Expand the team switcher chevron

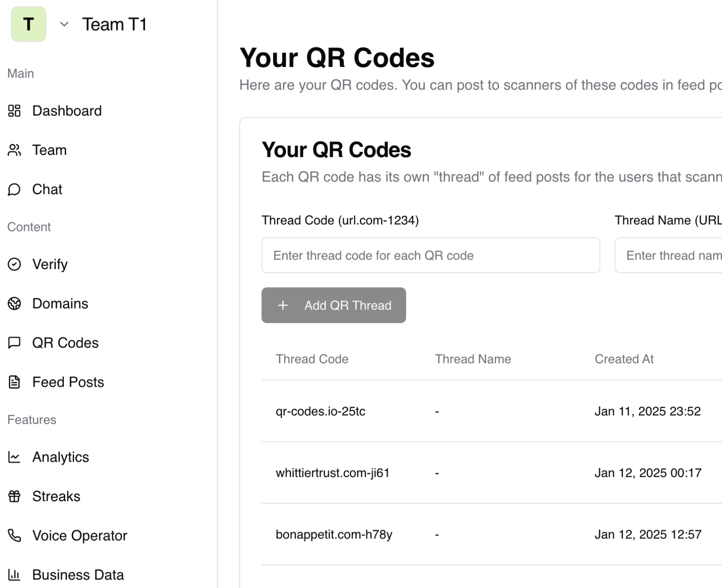[64, 24]
